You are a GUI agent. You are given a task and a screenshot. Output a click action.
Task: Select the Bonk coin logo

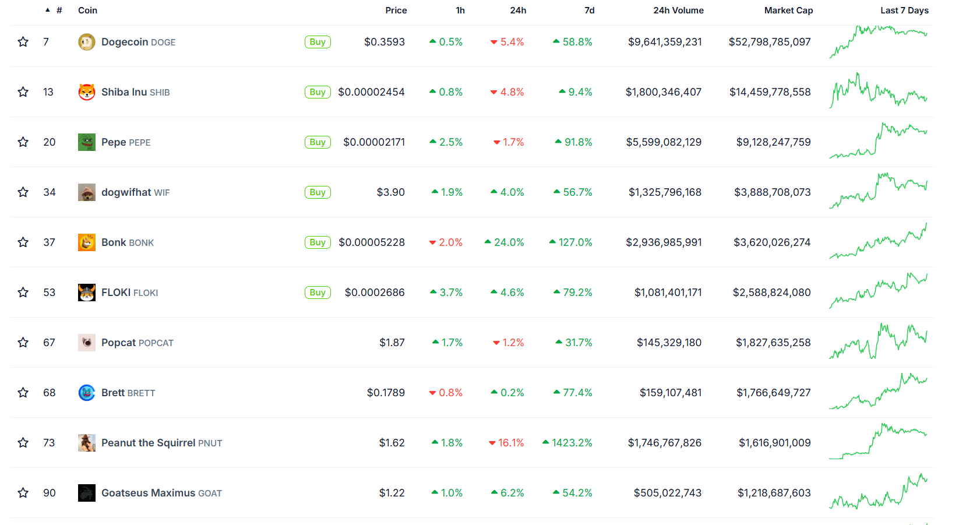(x=87, y=242)
